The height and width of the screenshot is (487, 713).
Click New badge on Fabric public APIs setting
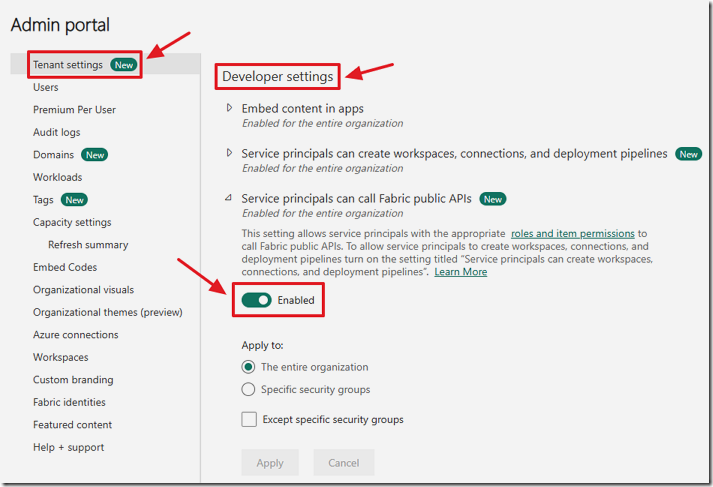point(493,199)
